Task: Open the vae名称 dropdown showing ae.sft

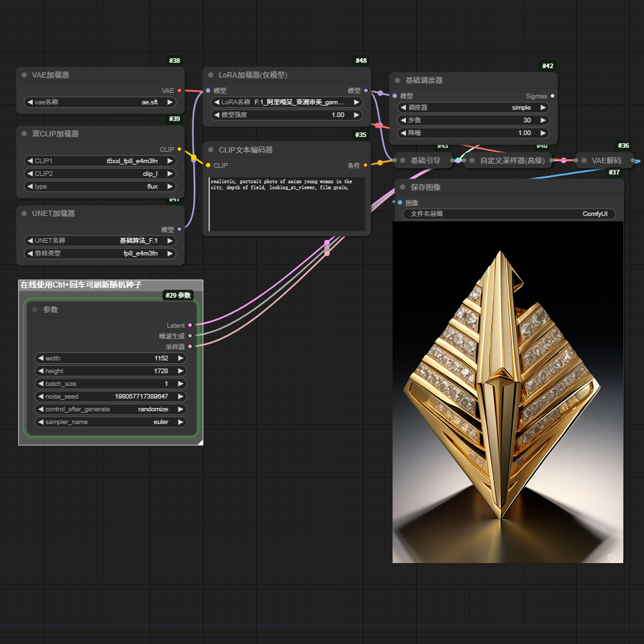Action: 100,102
